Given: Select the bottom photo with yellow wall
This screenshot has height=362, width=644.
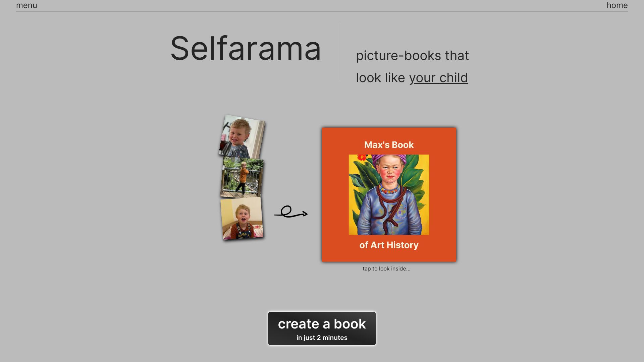Looking at the screenshot, I should click(x=242, y=218).
